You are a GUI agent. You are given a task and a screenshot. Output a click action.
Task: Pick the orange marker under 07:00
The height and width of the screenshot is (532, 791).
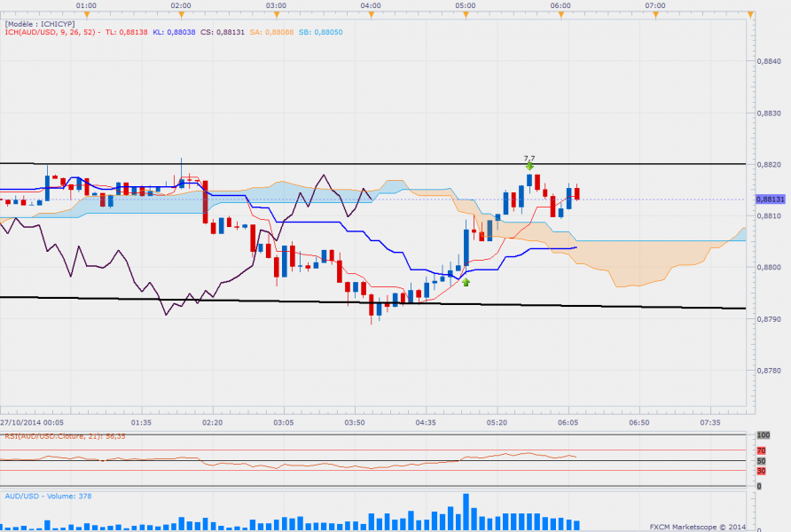pyautogui.click(x=655, y=15)
